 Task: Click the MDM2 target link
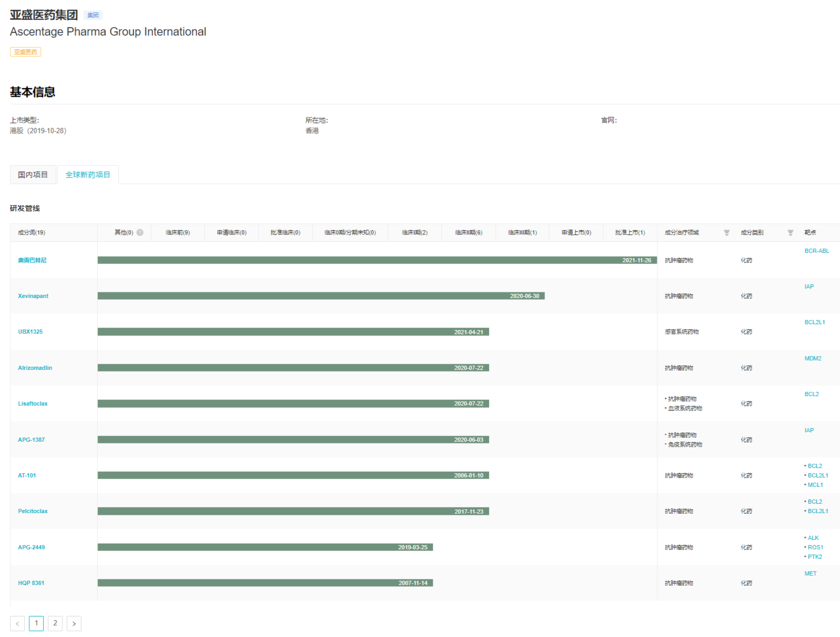[x=813, y=358]
